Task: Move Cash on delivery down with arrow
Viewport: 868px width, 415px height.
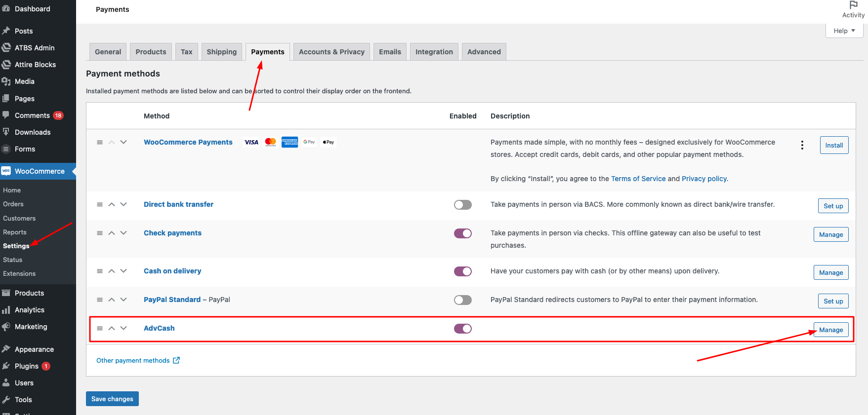Action: tap(124, 271)
